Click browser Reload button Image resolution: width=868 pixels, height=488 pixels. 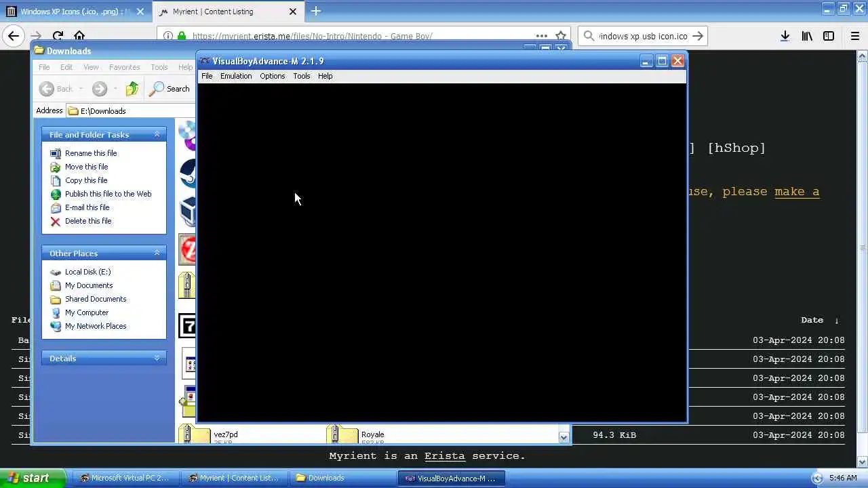[58, 36]
